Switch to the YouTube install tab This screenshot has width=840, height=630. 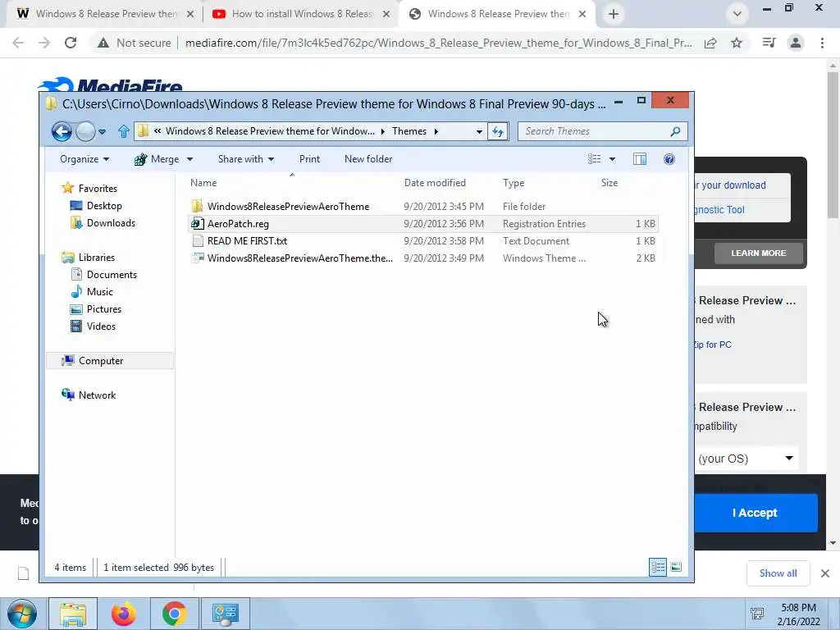pos(300,14)
